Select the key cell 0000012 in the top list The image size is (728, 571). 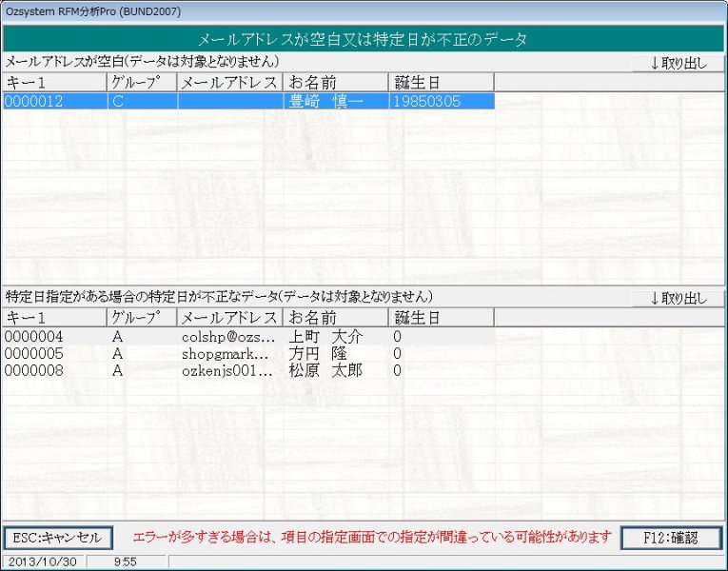(55, 101)
